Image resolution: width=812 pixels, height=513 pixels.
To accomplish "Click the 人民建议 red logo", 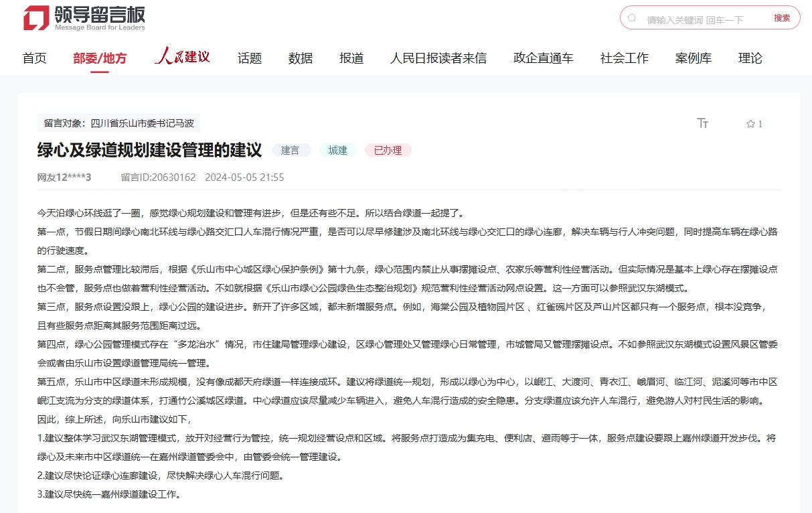I will coord(182,57).
